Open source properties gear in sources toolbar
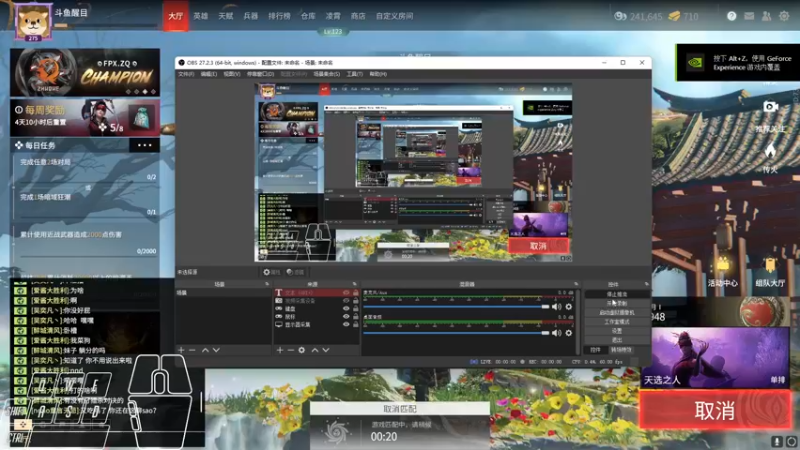 [x=302, y=350]
